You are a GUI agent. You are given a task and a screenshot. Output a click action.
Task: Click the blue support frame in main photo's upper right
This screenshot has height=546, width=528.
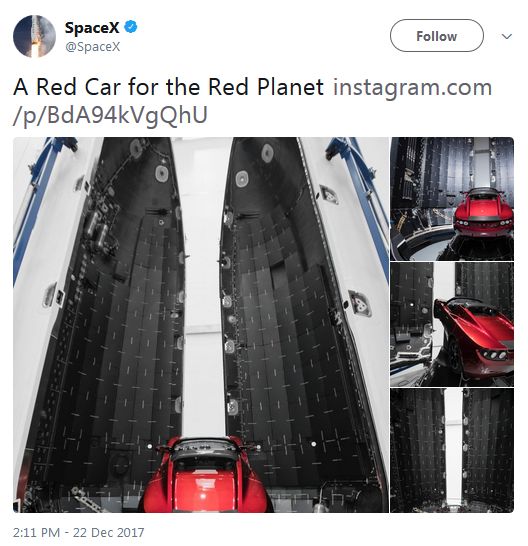(x=359, y=195)
